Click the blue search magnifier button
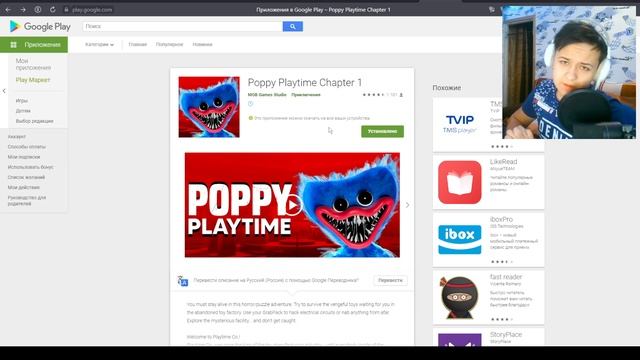 tap(293, 27)
